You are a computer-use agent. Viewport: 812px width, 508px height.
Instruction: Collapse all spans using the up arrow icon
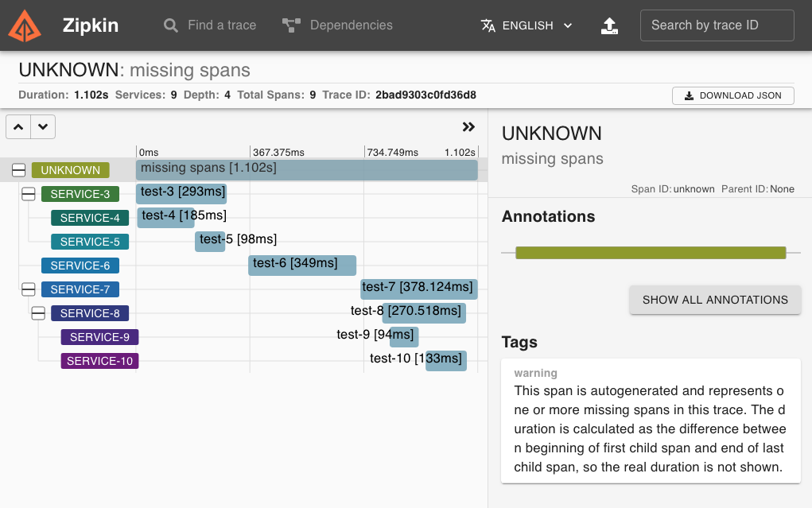18,126
